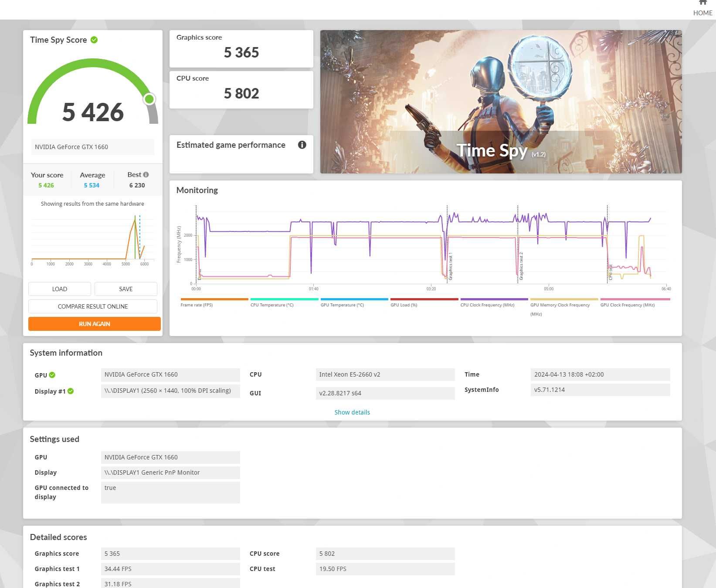Click Graphics test 1 marker in monitoring chart
The width and height of the screenshot is (716, 588).
(x=451, y=266)
